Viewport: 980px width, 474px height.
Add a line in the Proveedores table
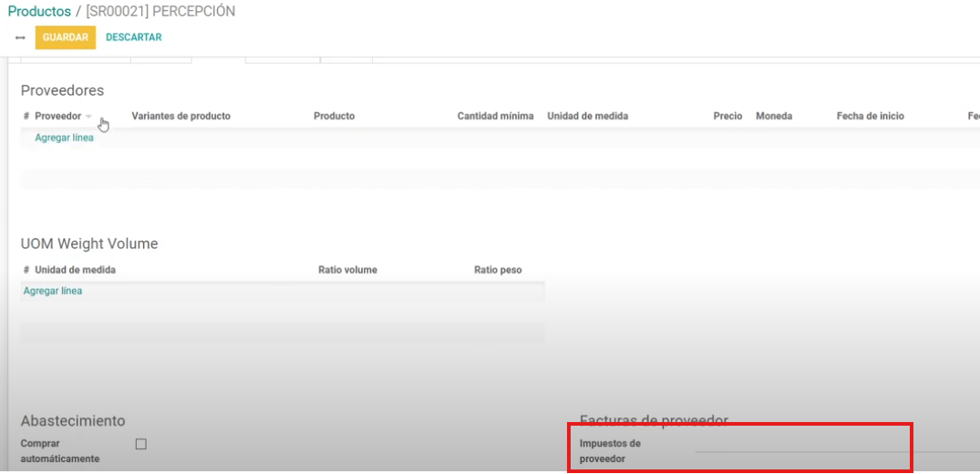[x=64, y=138]
